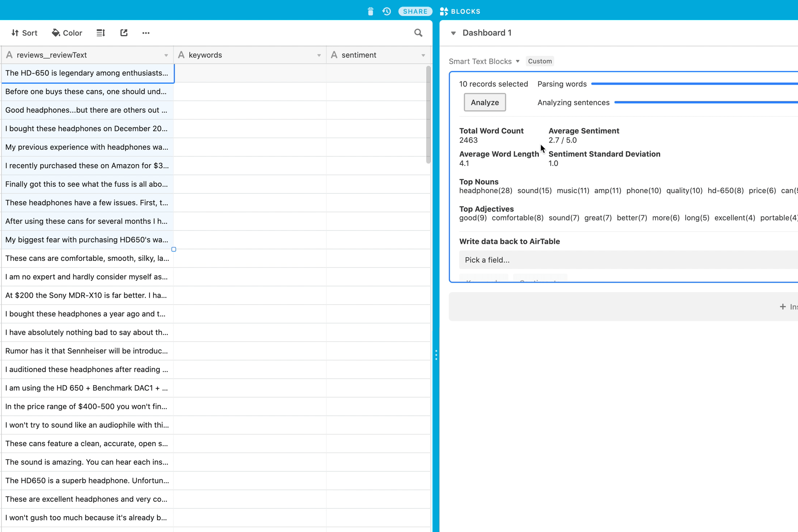Collapse the Dashboard 1 triangle
798x532 pixels.
point(453,33)
